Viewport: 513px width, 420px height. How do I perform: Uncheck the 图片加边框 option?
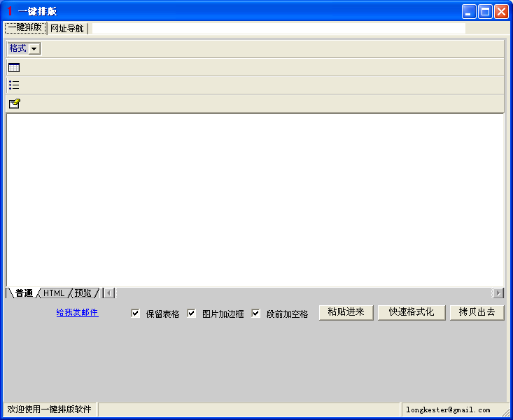coord(192,314)
